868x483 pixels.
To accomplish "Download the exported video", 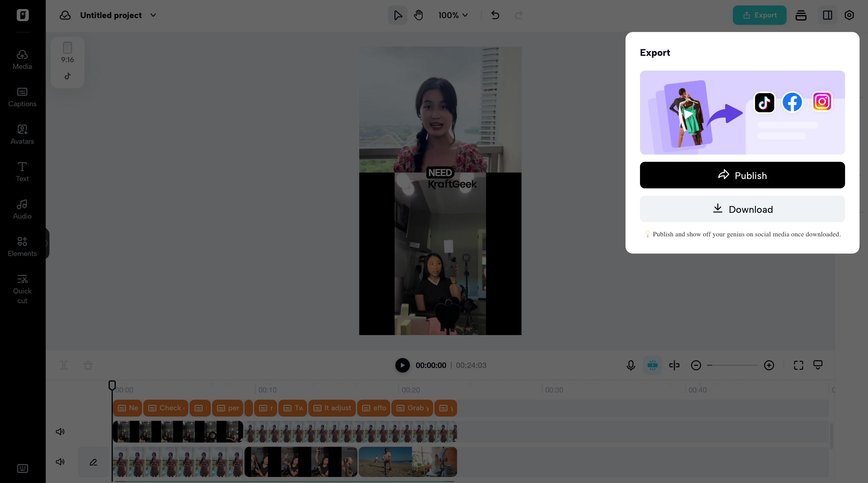I will [x=742, y=209].
